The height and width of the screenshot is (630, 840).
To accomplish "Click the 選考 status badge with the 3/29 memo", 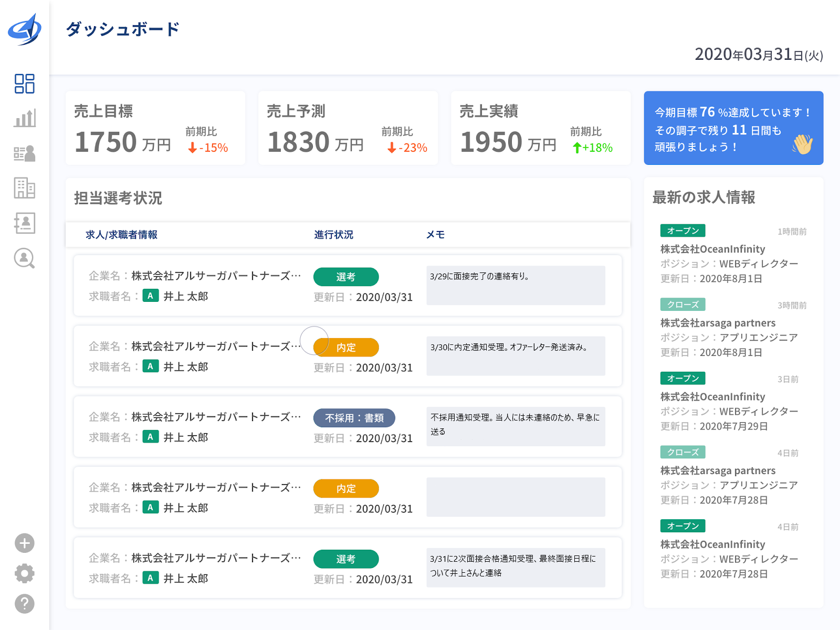I will 346,277.
